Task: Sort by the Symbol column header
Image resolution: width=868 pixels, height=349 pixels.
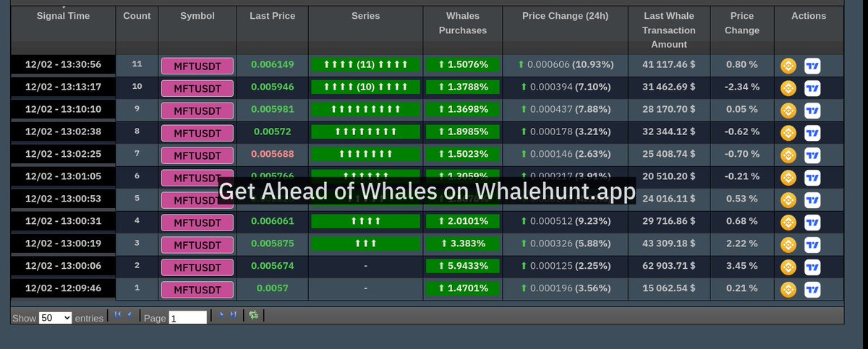Action: [x=197, y=30]
